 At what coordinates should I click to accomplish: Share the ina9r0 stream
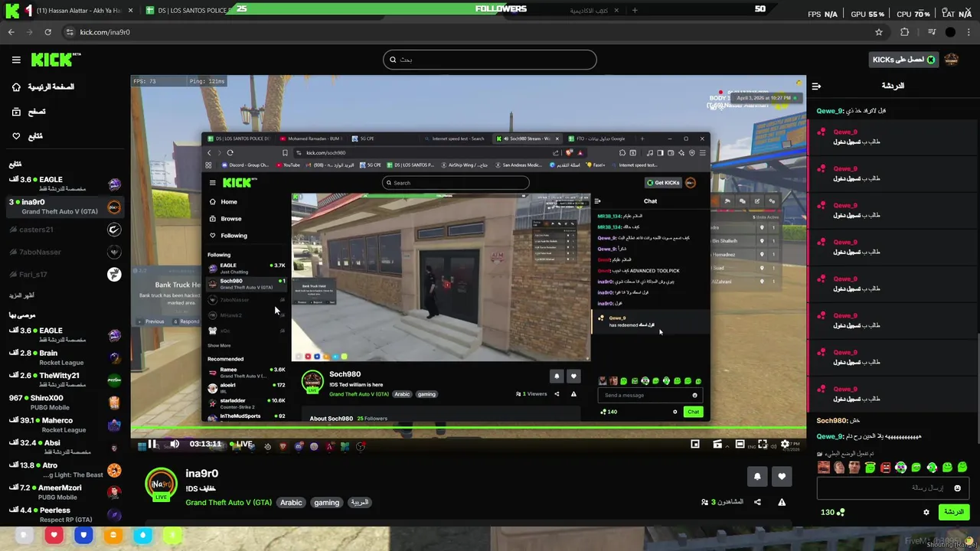pos(757,502)
